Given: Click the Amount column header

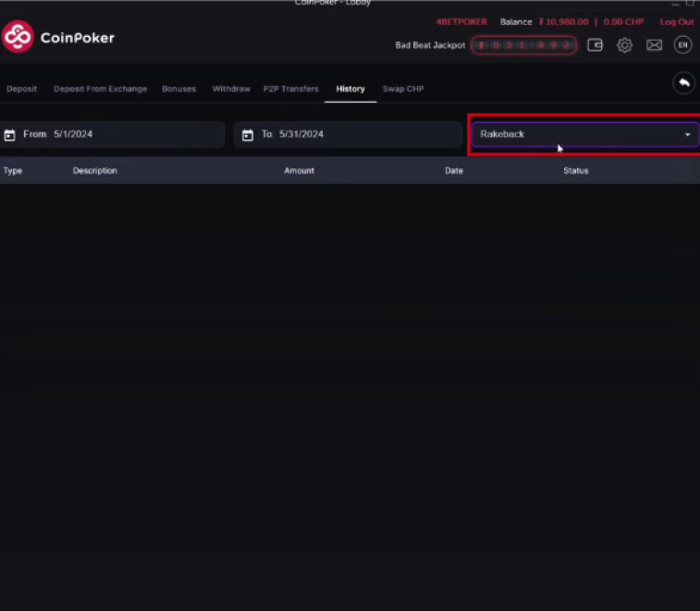Looking at the screenshot, I should pos(299,171).
